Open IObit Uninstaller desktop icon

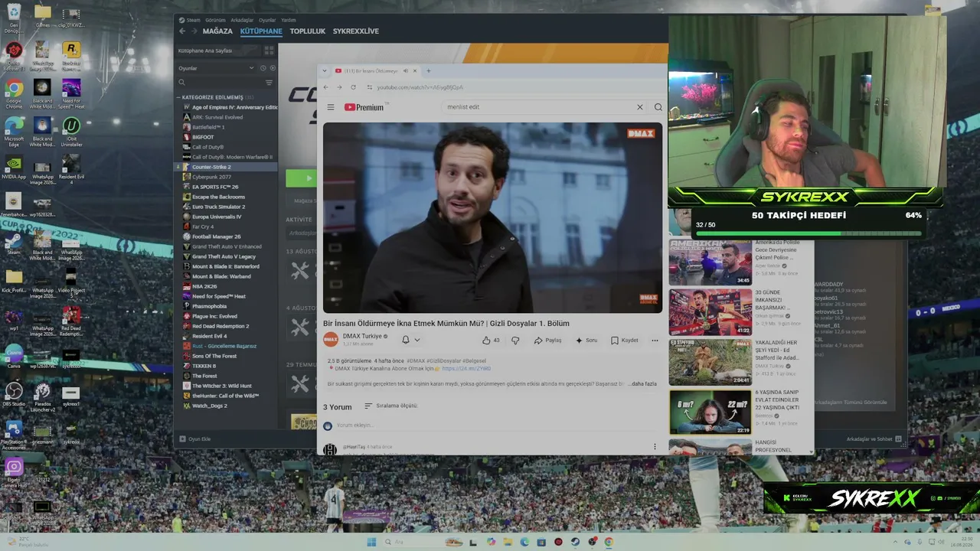pos(71,130)
